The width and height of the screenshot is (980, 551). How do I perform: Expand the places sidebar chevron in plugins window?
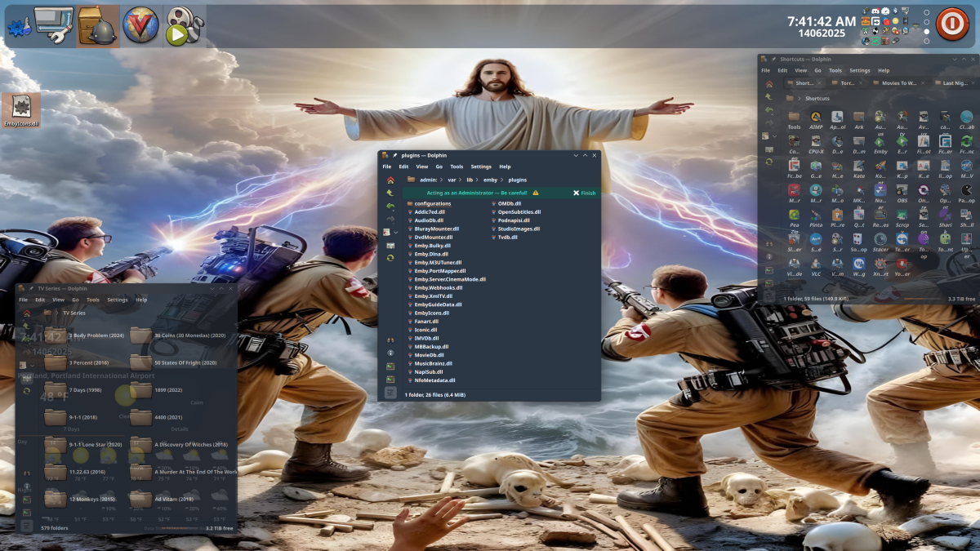[x=396, y=232]
